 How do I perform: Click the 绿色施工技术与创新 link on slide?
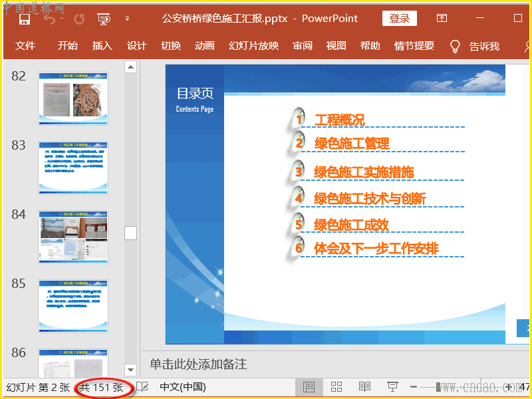coord(370,199)
